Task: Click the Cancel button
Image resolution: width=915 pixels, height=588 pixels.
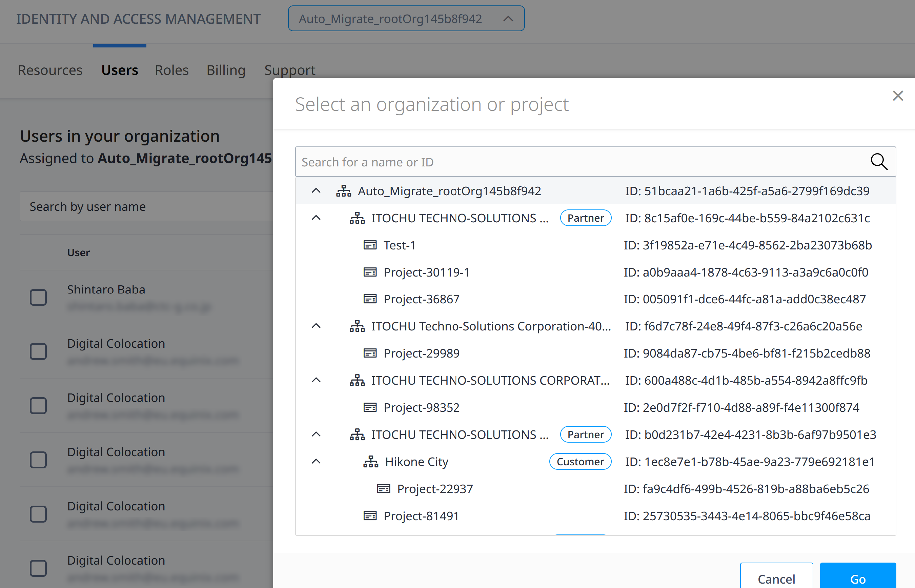Action: (776, 576)
